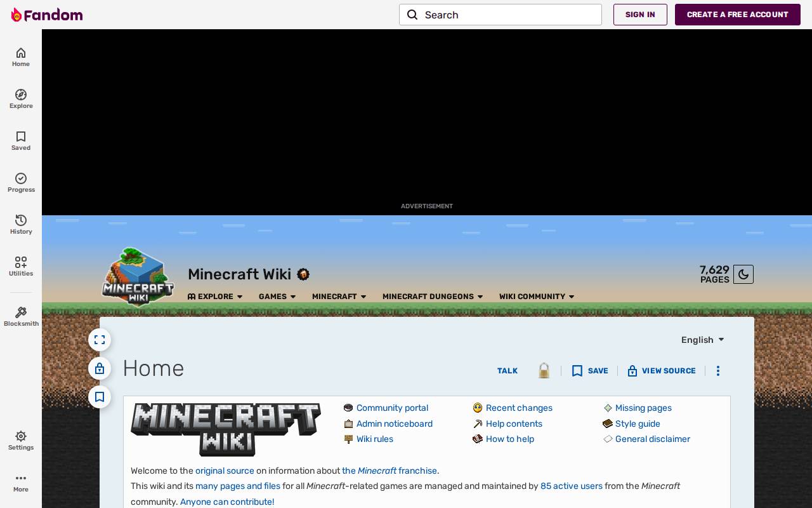Expand the Games dropdown menu

277,297
